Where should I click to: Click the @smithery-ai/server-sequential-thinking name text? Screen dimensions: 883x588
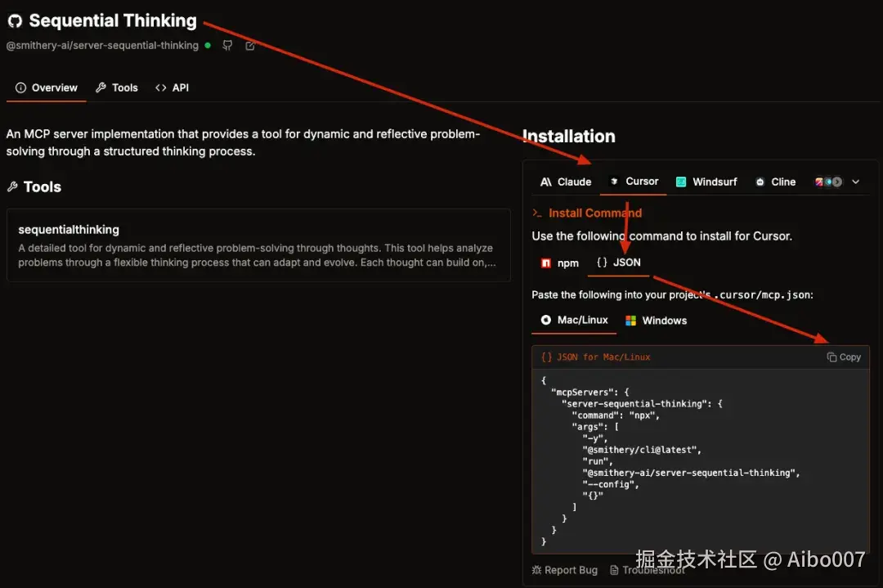(102, 46)
